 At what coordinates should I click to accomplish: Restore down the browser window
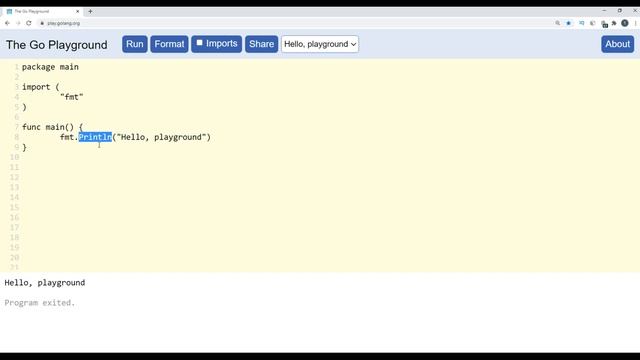point(620,10)
